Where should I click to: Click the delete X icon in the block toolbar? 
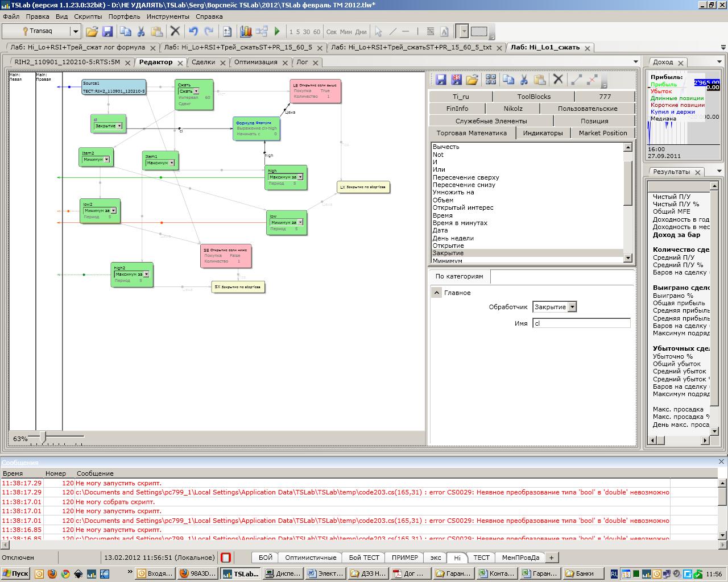(558, 80)
